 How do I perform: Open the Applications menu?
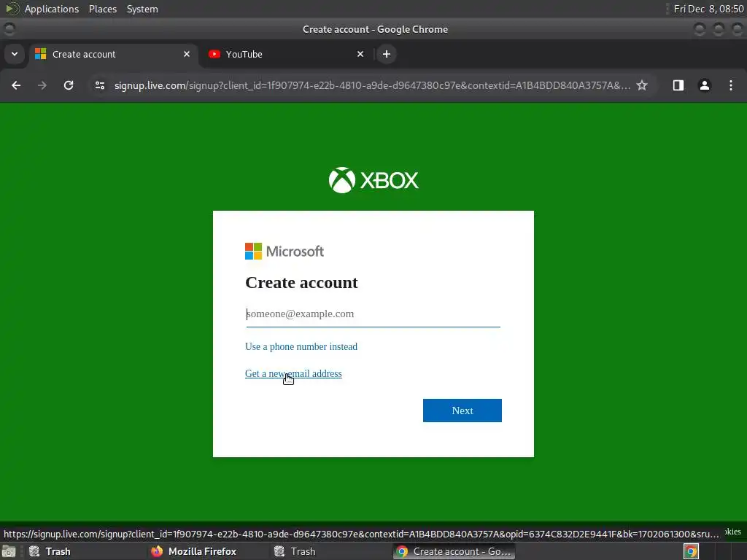coord(52,9)
